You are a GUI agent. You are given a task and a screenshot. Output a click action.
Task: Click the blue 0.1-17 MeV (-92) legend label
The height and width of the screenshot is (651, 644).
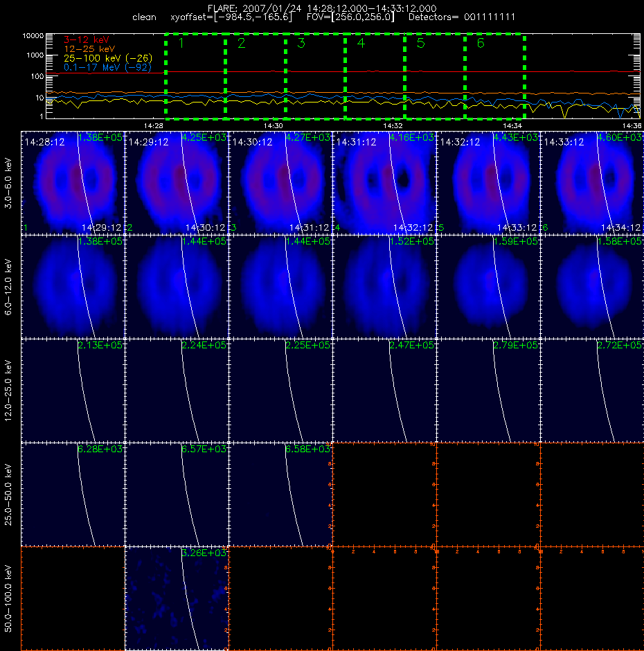(x=107, y=67)
